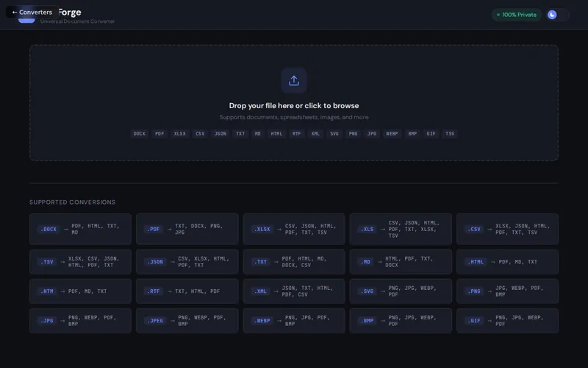This screenshot has width=588, height=368.
Task: Click the TXT format chip in the drop zone
Action: [240, 134]
